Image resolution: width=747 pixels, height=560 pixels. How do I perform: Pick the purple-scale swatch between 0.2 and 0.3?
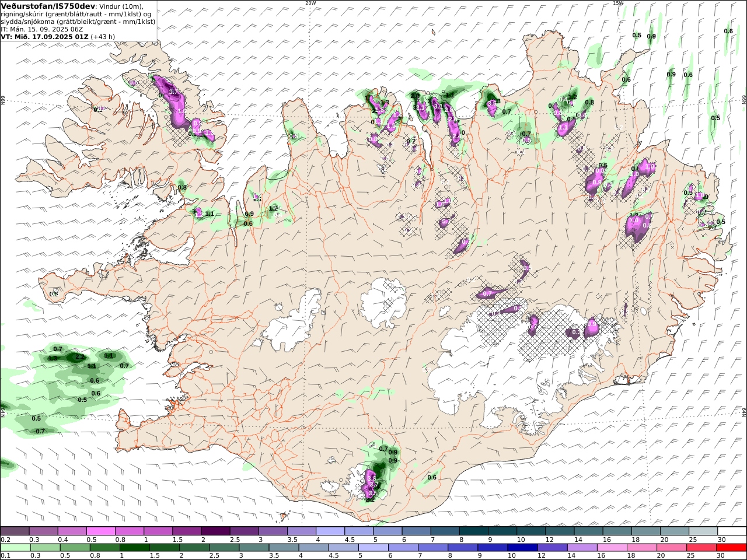pos(15,531)
